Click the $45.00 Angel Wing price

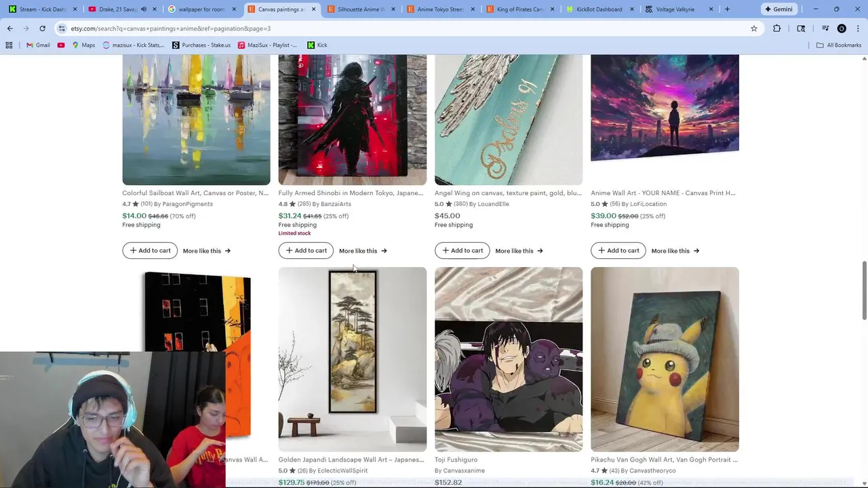tap(448, 216)
